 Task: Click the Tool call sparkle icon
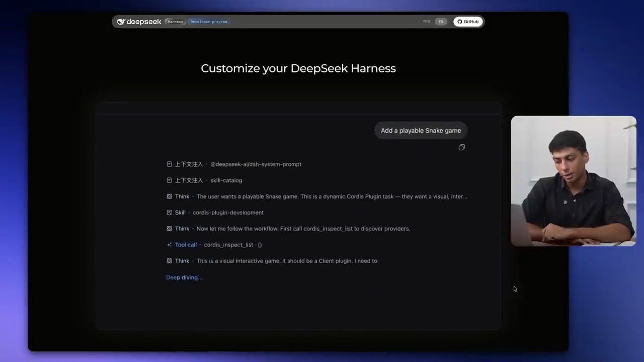tap(169, 245)
